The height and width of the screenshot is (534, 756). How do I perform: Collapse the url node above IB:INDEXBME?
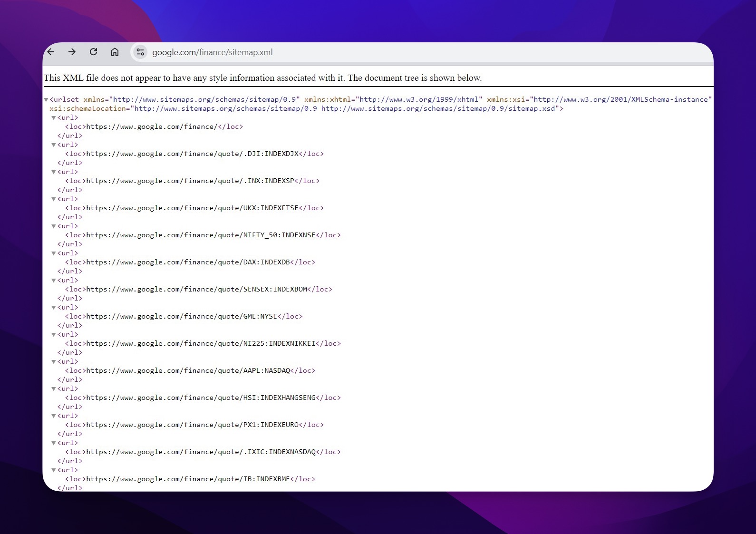pos(54,470)
